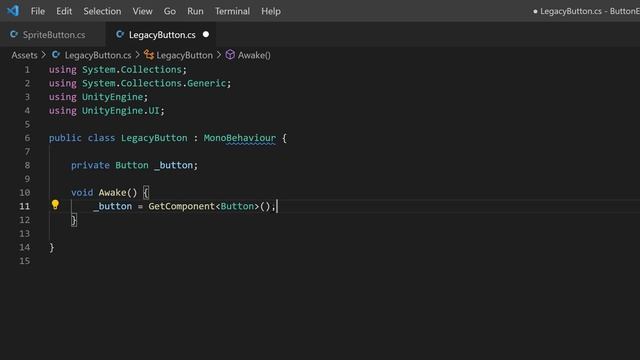
Task: Open the View menu
Action: pyautogui.click(x=142, y=11)
